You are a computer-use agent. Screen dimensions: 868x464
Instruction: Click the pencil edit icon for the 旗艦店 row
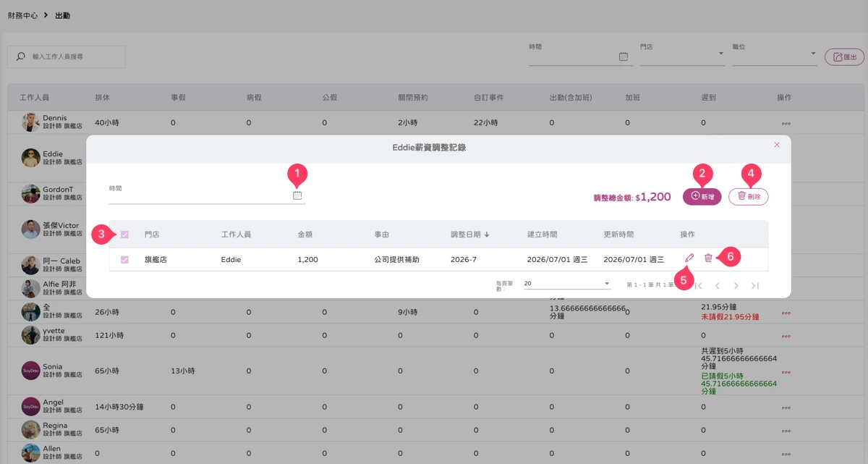689,258
